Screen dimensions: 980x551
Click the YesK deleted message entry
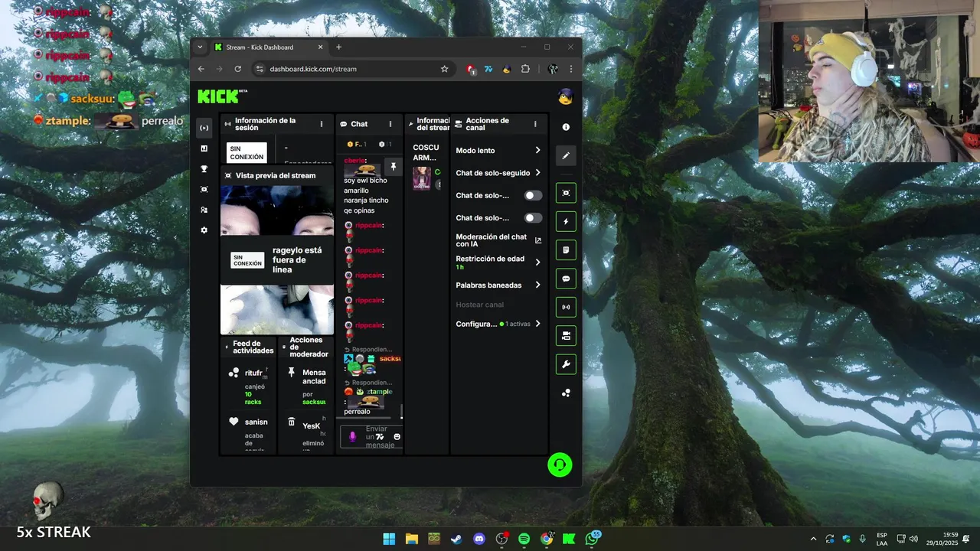click(306, 432)
